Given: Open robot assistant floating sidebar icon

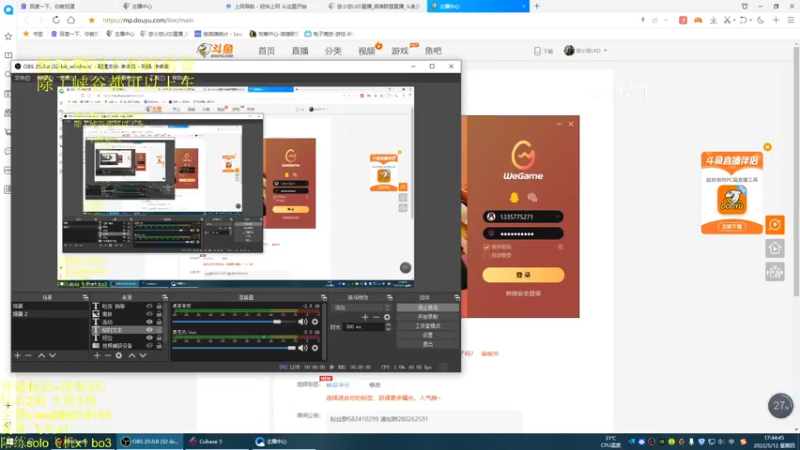Looking at the screenshot, I should point(774,272).
